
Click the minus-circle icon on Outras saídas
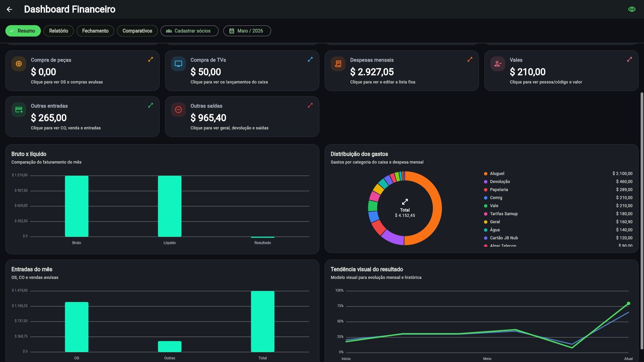tap(178, 110)
